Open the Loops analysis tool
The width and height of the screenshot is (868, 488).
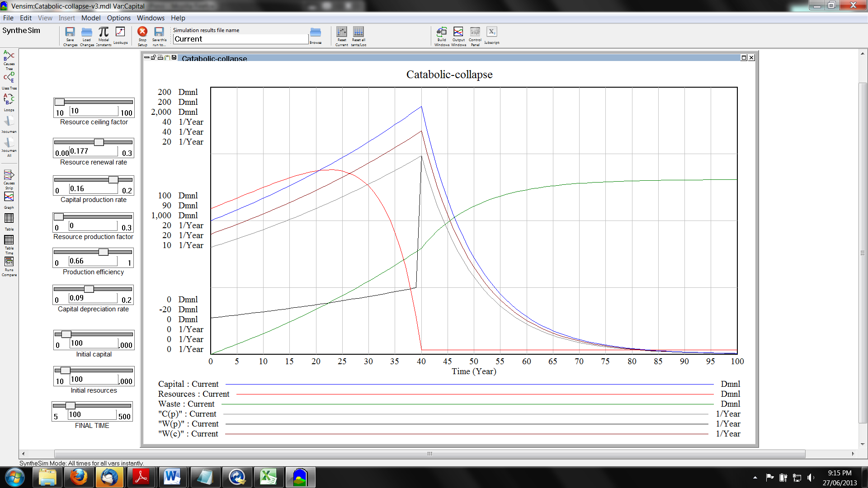pyautogui.click(x=9, y=99)
